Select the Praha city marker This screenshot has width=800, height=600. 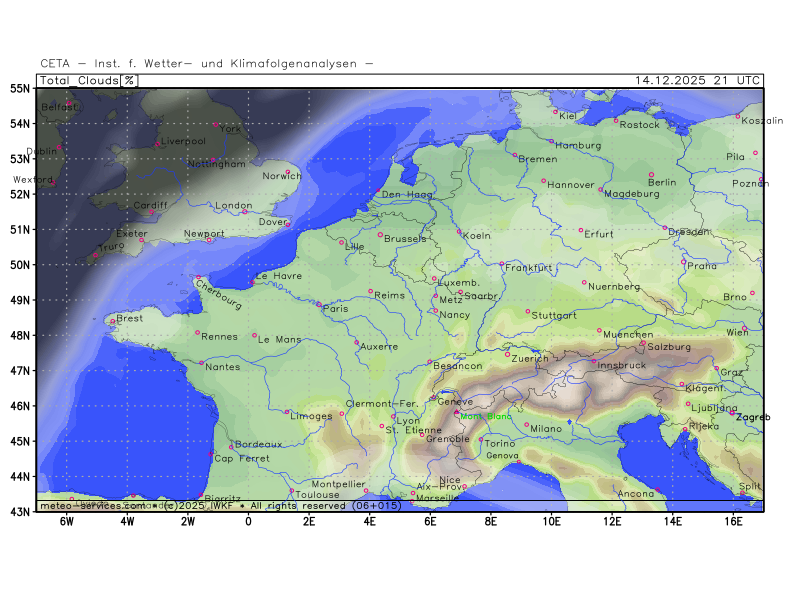pyautogui.click(x=684, y=262)
